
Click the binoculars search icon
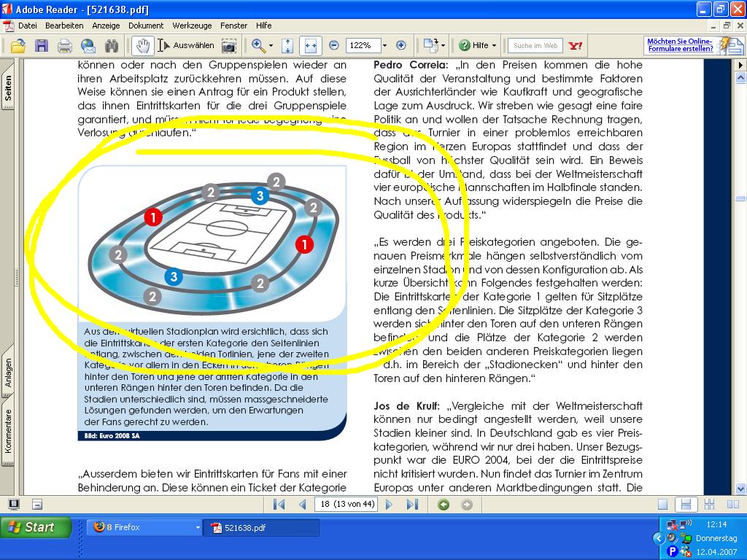click(x=112, y=46)
